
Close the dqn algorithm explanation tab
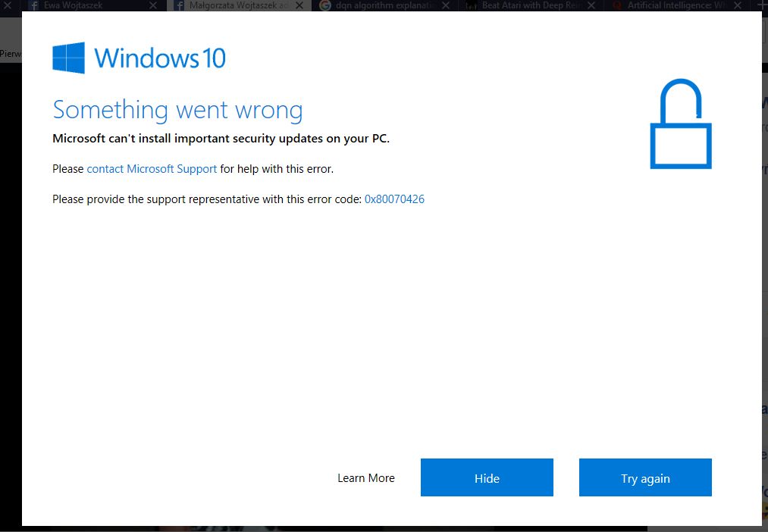[444, 6]
